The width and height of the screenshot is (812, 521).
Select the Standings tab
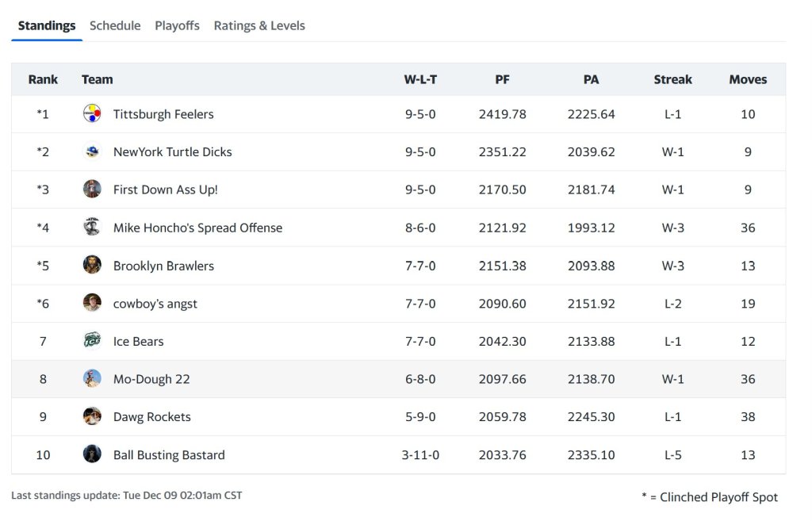tap(46, 25)
